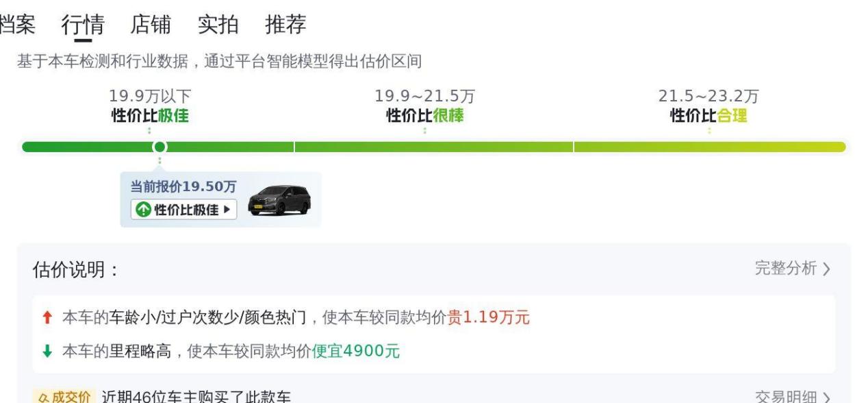
Task: Click the white price marker on the bar
Action: [159, 147]
